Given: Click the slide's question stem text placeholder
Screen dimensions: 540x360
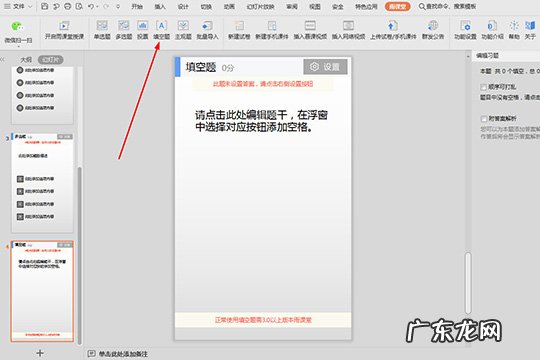Looking at the screenshot, I should (x=261, y=121).
